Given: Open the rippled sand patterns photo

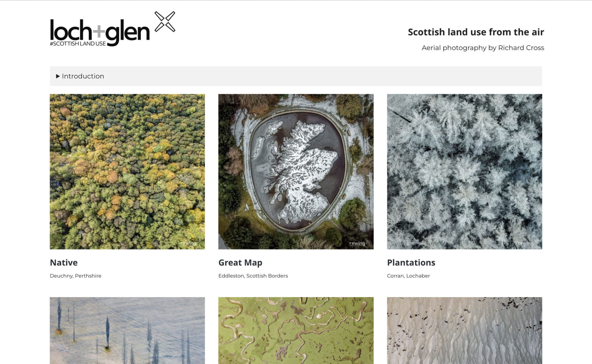Looking at the screenshot, I should coord(464,330).
